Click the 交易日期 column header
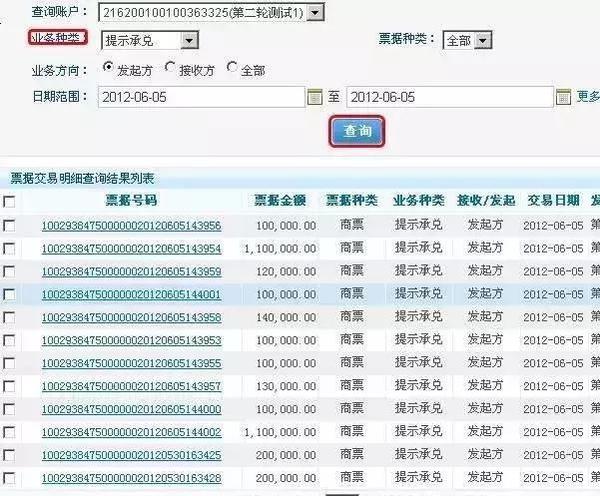Screen dimensions: 600x496 click(x=553, y=200)
